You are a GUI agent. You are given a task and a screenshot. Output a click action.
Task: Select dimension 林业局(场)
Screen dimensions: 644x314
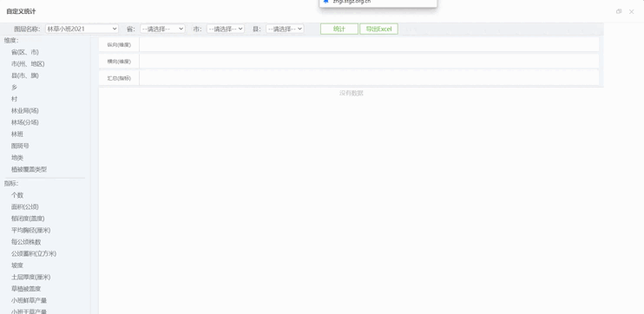point(25,111)
